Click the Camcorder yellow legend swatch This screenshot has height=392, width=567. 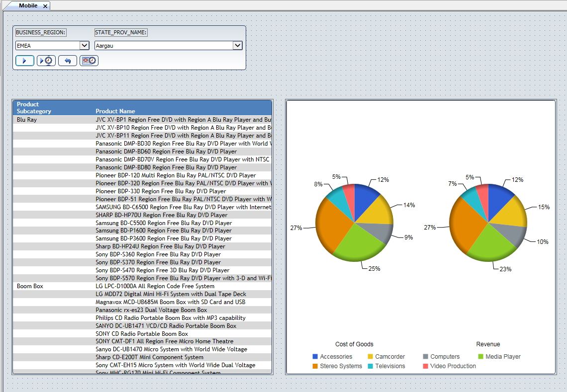[370, 357]
